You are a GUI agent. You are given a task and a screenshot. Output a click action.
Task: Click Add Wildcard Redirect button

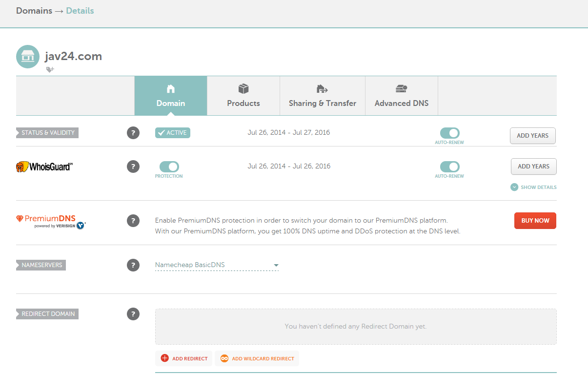click(257, 358)
